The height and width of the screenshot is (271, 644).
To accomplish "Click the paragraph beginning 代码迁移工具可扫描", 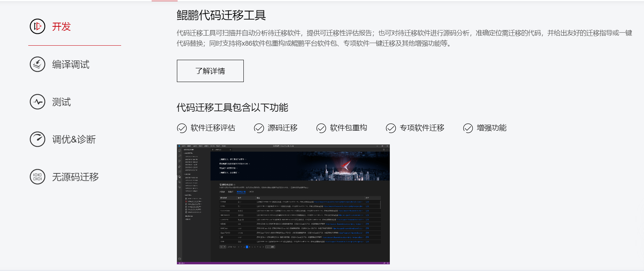I will pos(404,38).
